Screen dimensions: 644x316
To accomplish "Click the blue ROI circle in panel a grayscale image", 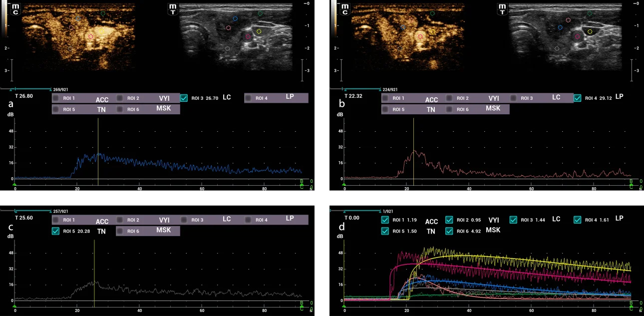I will click(235, 18).
